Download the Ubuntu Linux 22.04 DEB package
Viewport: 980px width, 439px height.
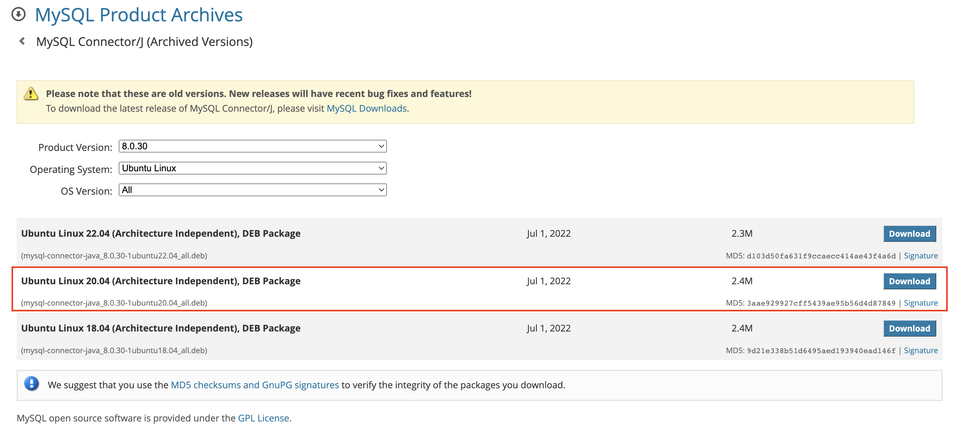click(909, 234)
